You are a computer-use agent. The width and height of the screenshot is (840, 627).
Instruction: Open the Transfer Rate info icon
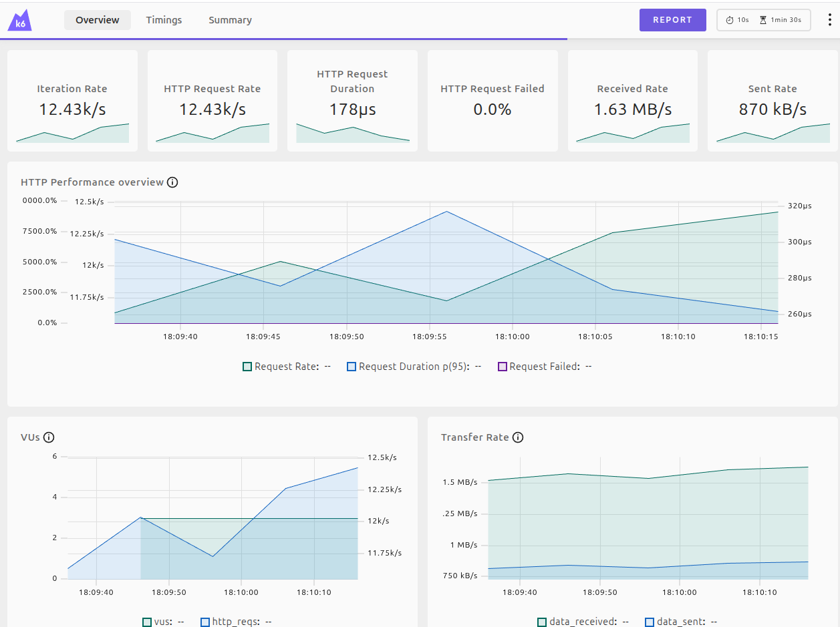pos(518,437)
